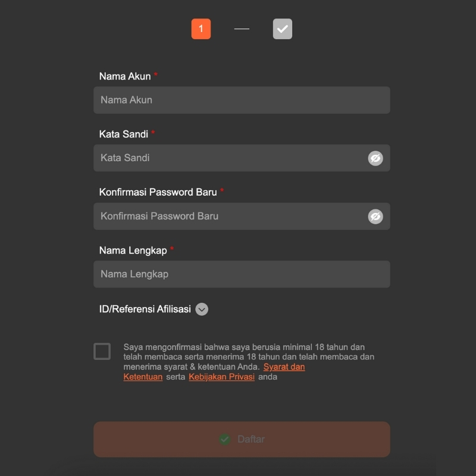This screenshot has height=476, width=476.
Task: Click the checkmark completion step icon
Action: (x=283, y=29)
